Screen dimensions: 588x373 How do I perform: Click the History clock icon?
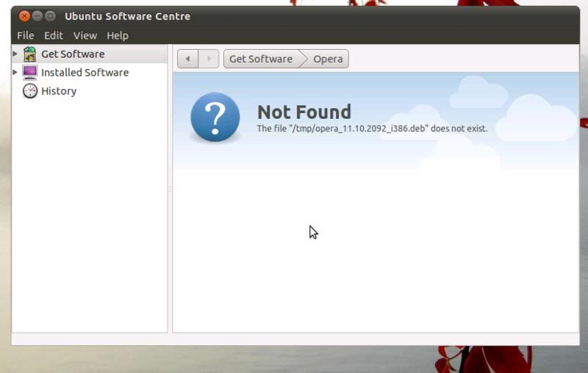(29, 91)
